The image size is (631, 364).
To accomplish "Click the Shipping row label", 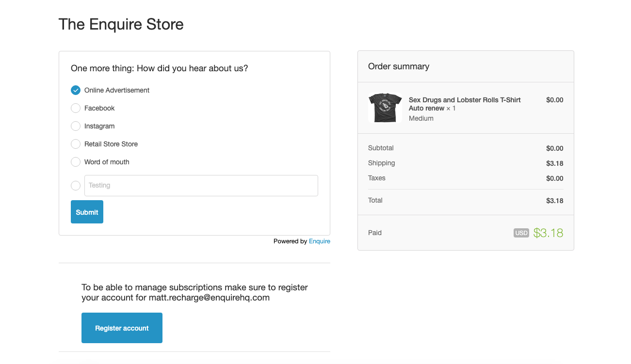I will [x=381, y=163].
